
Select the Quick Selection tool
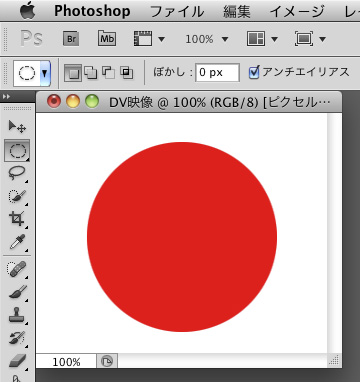coord(17,196)
